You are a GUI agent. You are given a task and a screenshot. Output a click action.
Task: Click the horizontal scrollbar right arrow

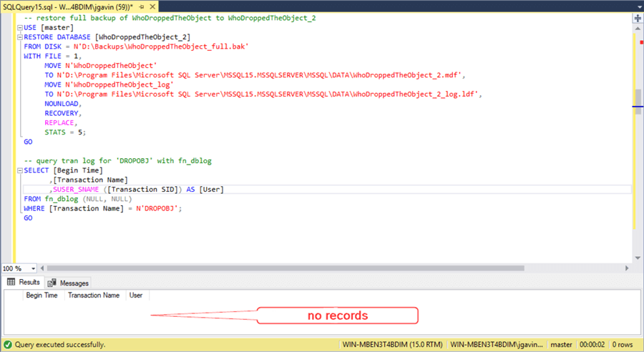click(627, 268)
